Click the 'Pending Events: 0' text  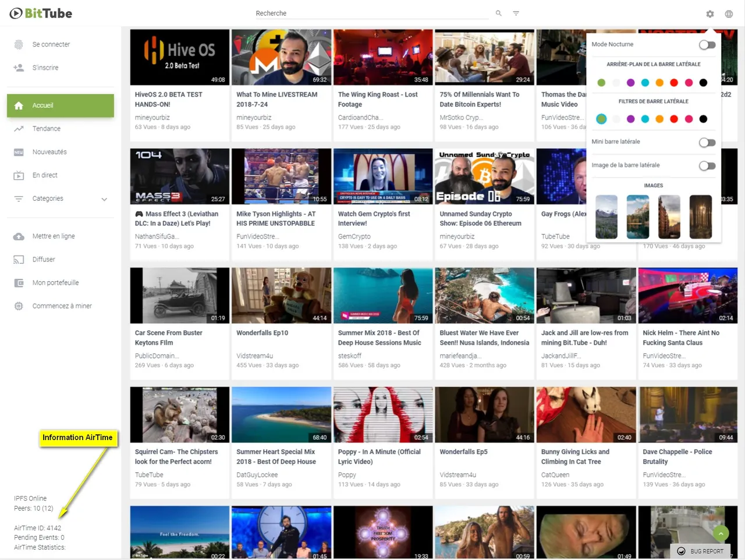click(39, 538)
